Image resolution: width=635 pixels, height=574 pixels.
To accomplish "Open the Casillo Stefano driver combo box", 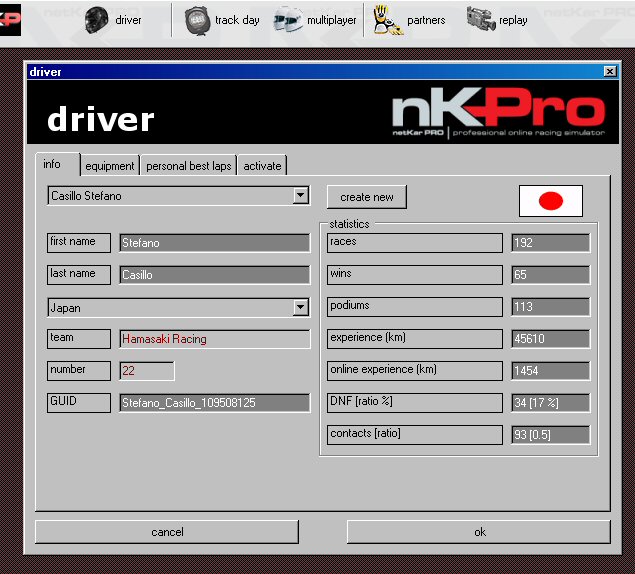I will (x=179, y=196).
